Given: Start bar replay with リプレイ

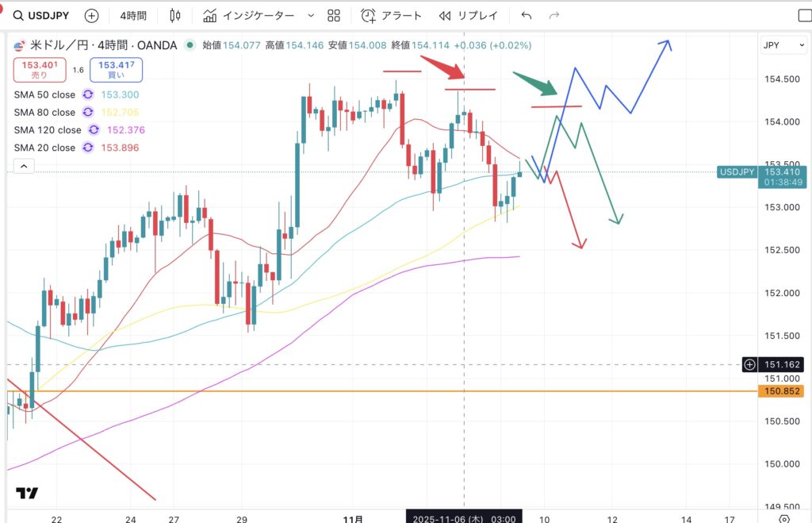Looking at the screenshot, I should point(467,16).
